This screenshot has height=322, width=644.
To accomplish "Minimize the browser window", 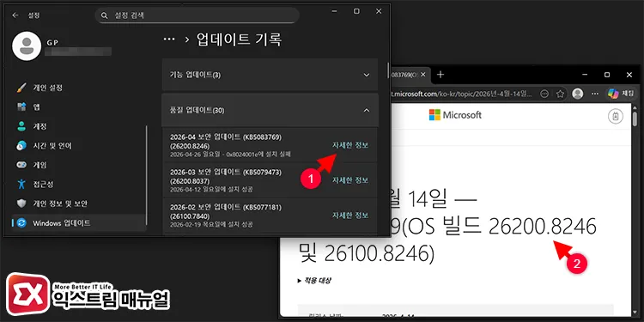I will pyautogui.click(x=585, y=75).
